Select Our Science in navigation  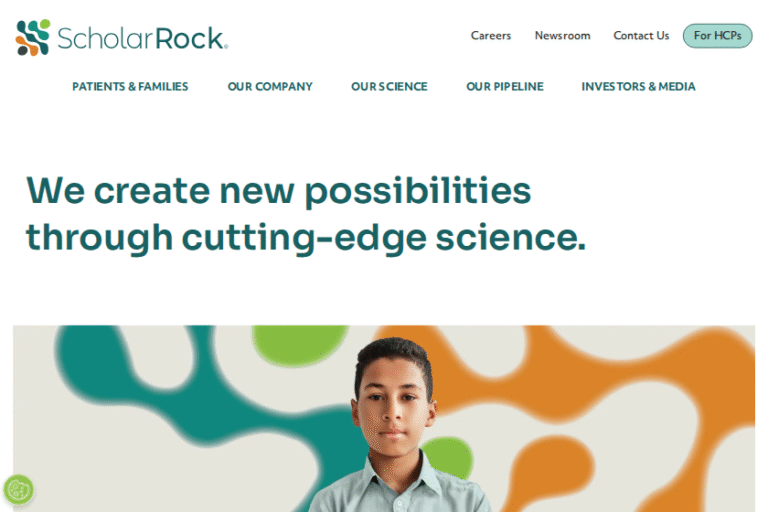click(389, 87)
